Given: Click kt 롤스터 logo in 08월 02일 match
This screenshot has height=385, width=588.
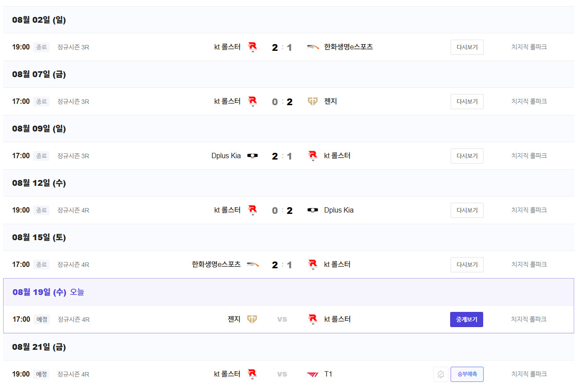Looking at the screenshot, I should 253,47.
